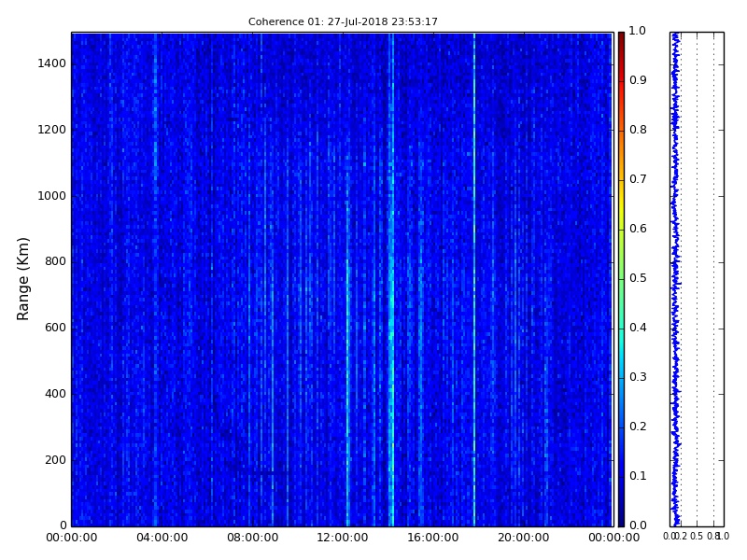Click the colorbar label '0.7'
The height and width of the screenshot is (560, 747).
pos(638,179)
